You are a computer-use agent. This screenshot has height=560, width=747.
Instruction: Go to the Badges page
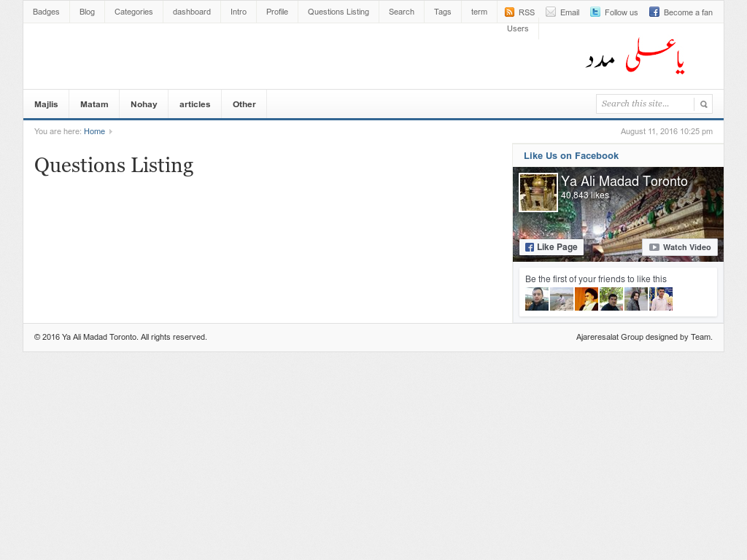[x=46, y=12]
